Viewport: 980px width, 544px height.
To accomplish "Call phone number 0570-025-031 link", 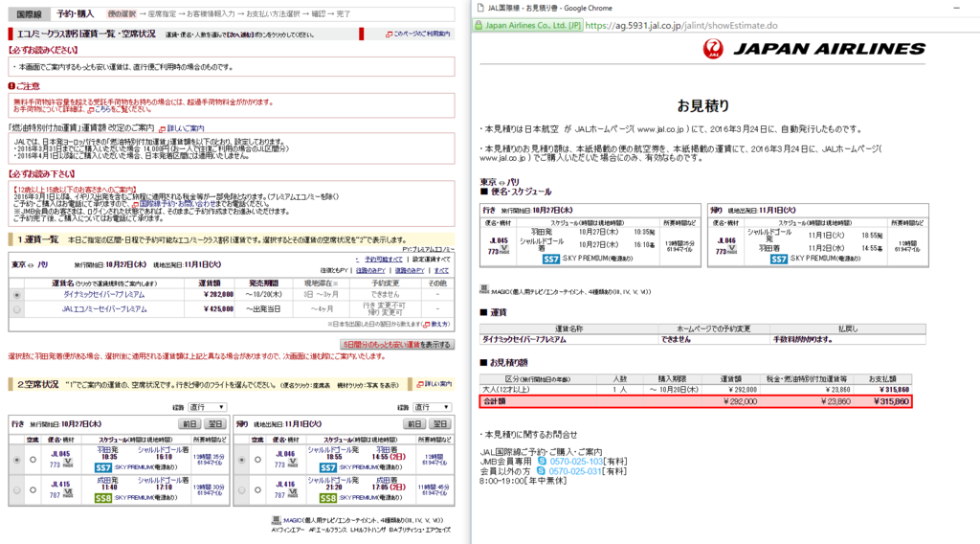I will pyautogui.click(x=575, y=471).
